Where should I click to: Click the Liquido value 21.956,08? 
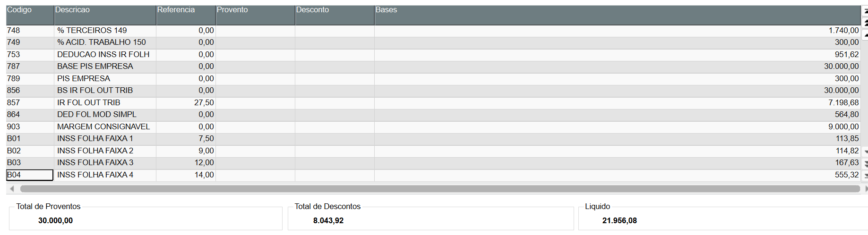[619, 220]
